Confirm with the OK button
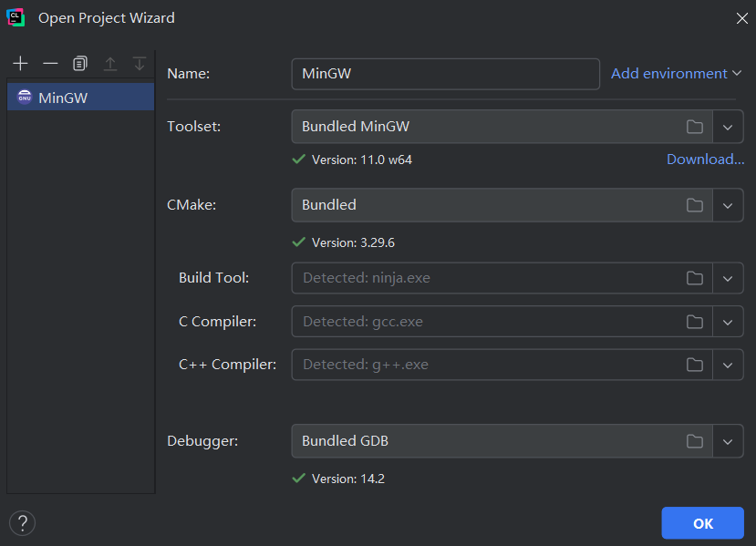Screen dimensions: 756x546 [x=702, y=523]
